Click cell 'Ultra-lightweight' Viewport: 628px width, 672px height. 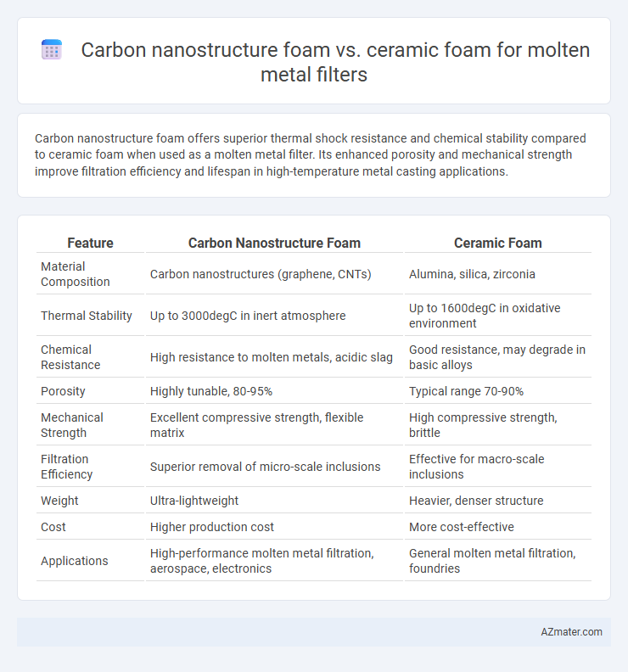click(x=194, y=500)
